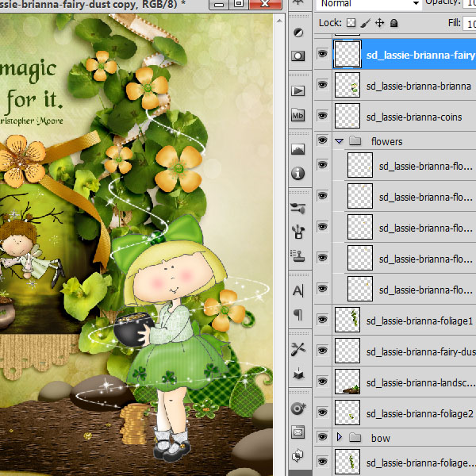Open the 3D panel cube icon

(298, 374)
